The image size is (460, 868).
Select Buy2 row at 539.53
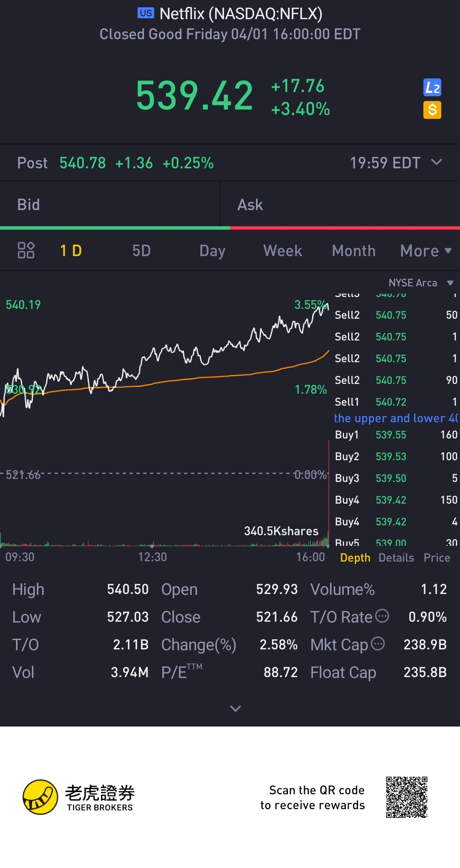point(396,456)
